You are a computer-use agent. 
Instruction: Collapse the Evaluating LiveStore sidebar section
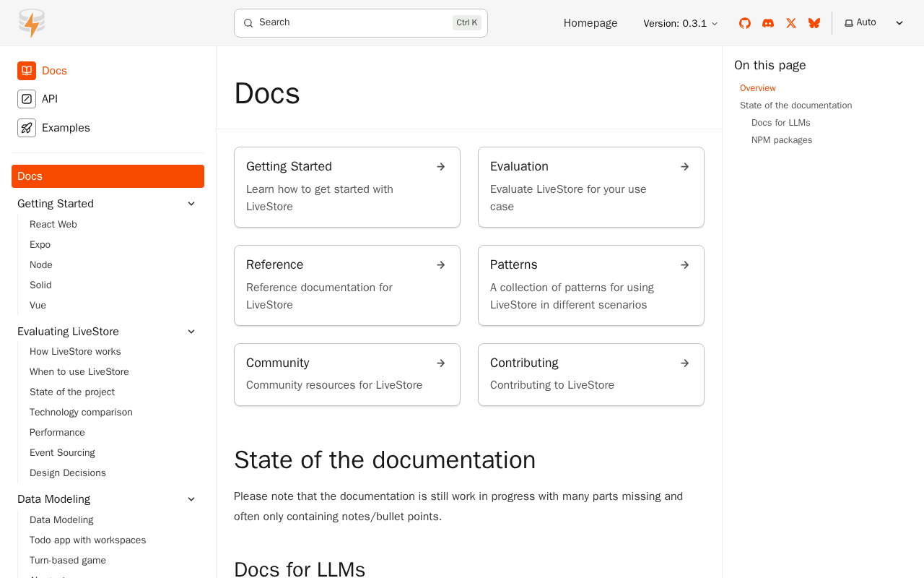click(x=191, y=332)
